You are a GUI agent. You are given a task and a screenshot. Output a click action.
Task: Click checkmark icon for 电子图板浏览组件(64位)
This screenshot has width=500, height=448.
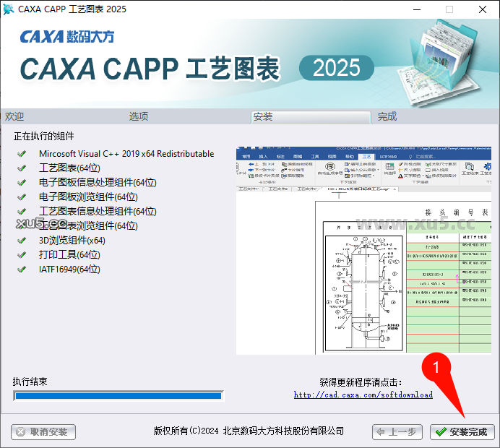pyautogui.click(x=22, y=197)
